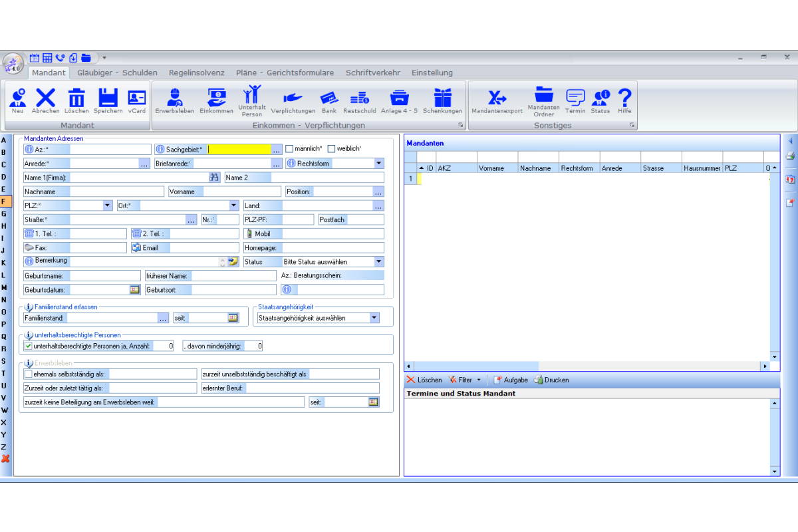This screenshot has width=798, height=532.
Task: Check the männlich checkbox
Action: pos(289,149)
